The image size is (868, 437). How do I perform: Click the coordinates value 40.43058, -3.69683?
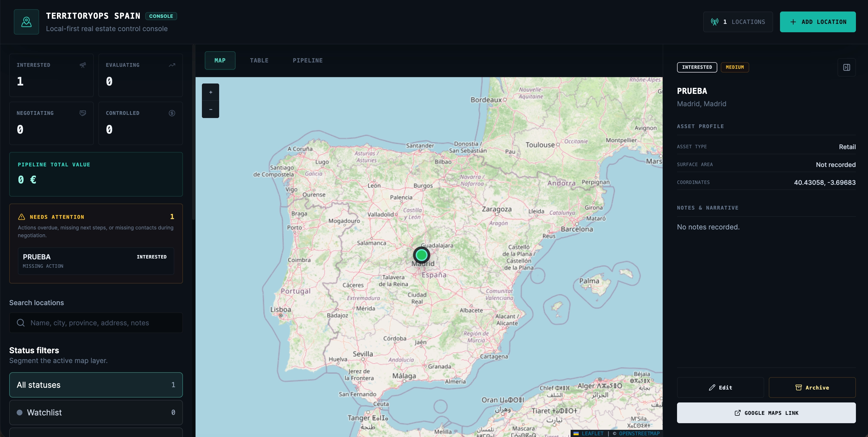(825, 183)
